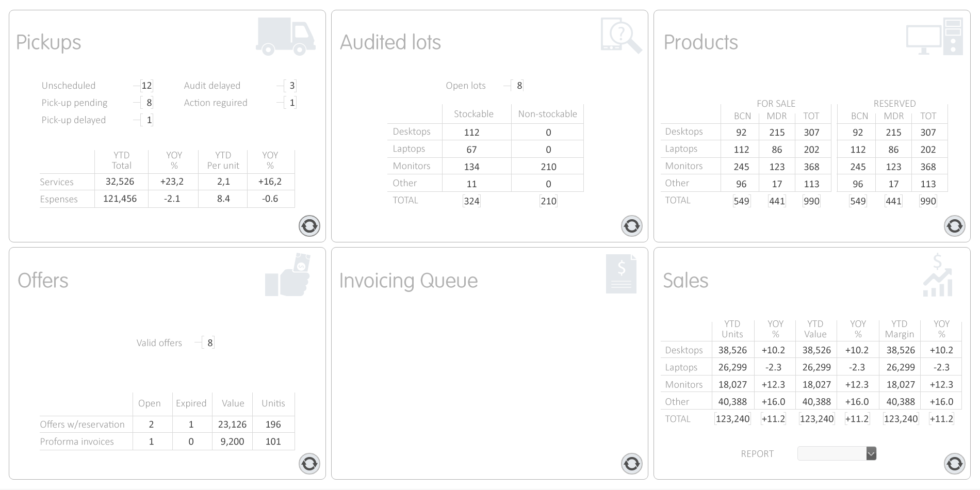
Task: Click the Audit delayed count box
Action: tap(292, 86)
